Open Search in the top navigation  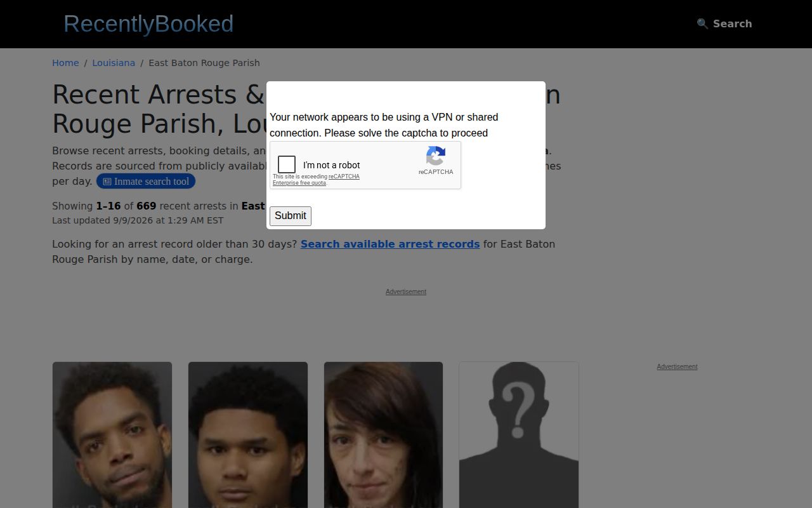(724, 23)
